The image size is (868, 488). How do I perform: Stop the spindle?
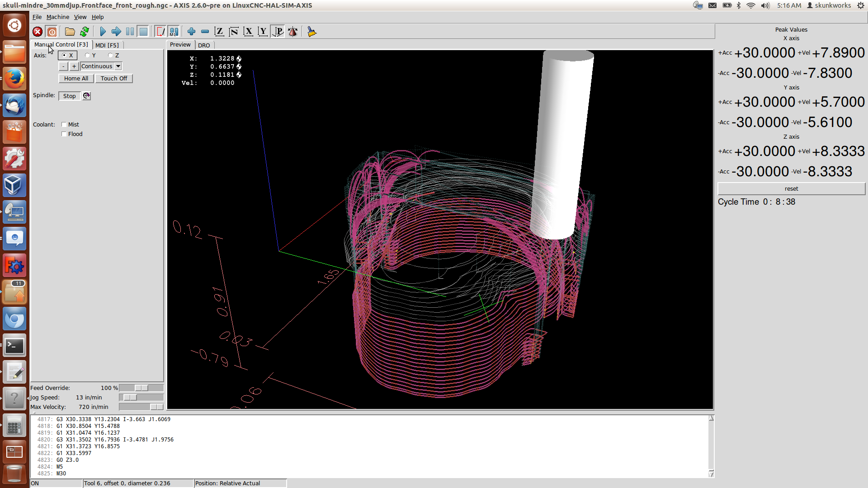coord(69,96)
